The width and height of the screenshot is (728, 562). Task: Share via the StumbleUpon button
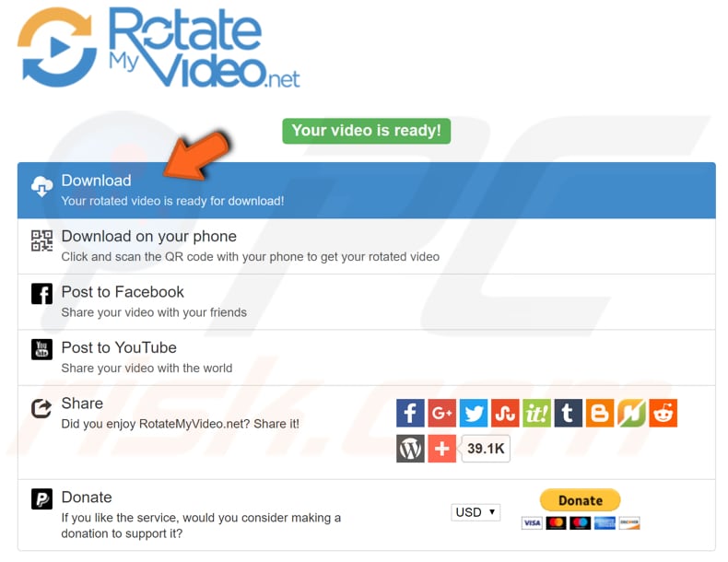point(505,413)
